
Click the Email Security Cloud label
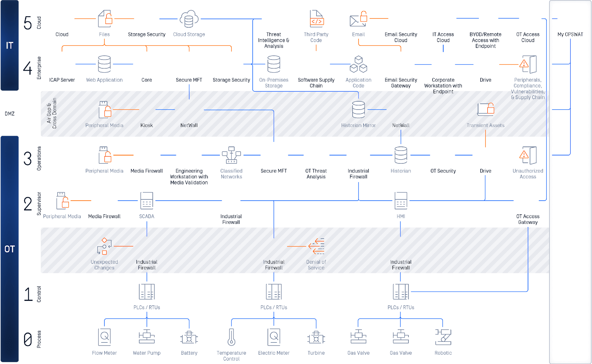(x=401, y=37)
